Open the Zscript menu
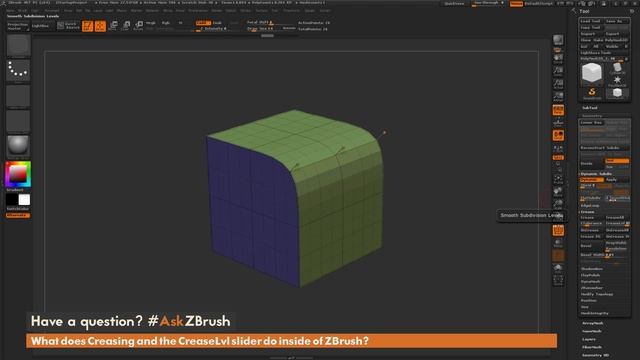 click(x=325, y=11)
